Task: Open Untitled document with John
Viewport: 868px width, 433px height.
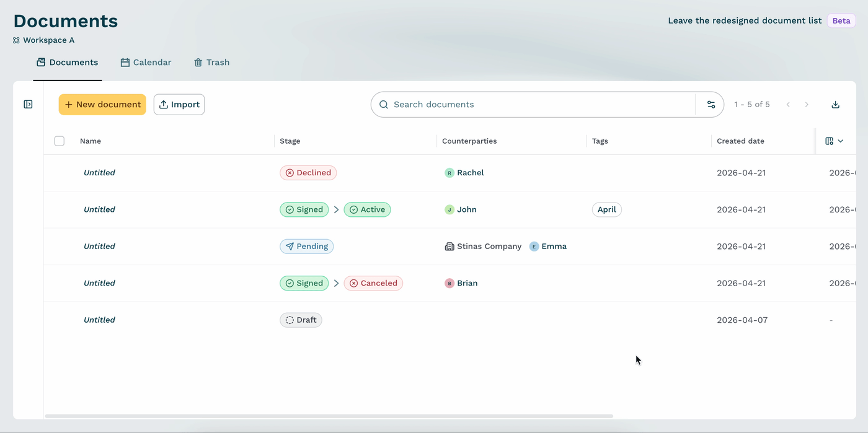Action: pyautogui.click(x=99, y=209)
